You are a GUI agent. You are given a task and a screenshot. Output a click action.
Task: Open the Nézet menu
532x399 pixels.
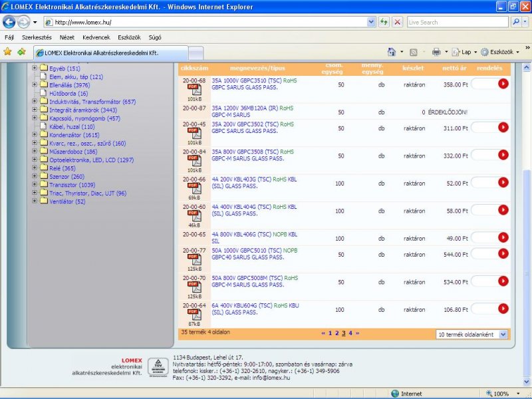pos(67,37)
